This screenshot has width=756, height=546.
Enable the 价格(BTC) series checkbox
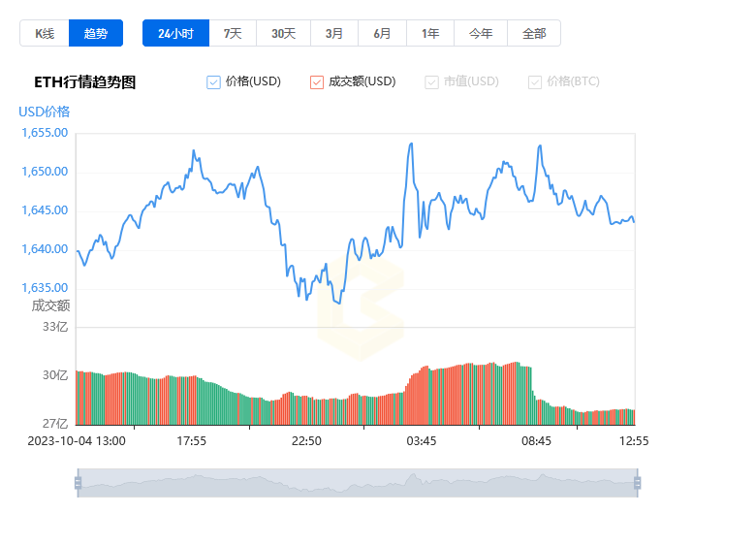535,82
